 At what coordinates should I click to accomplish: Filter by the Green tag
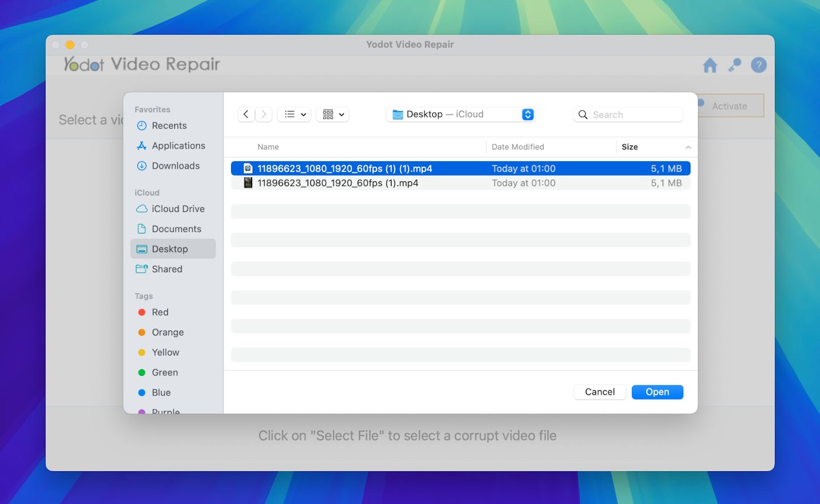173,372
